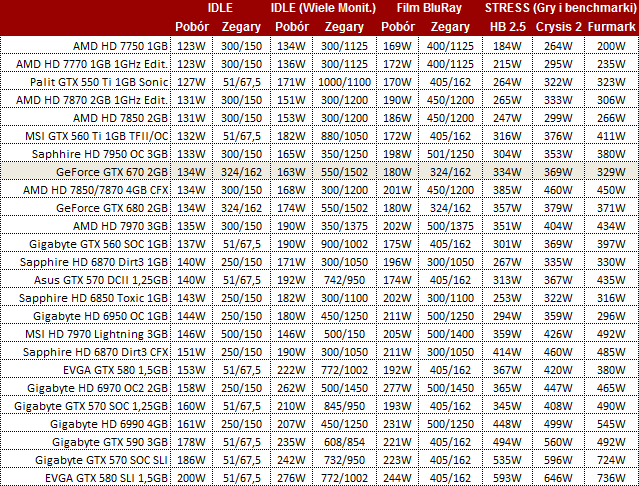Click the STRESS (Gry i benchmarki) header
This screenshot has width=639, height=486.
(560, 8)
